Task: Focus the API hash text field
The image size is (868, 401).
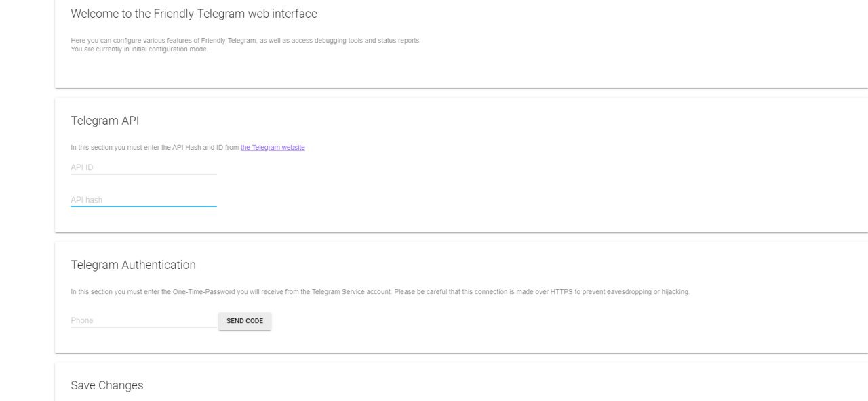Action: tap(144, 200)
